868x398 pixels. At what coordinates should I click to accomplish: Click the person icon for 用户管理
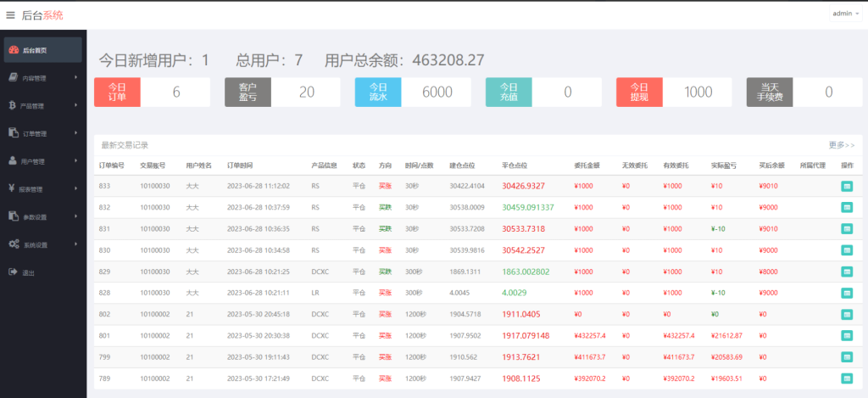click(x=13, y=160)
